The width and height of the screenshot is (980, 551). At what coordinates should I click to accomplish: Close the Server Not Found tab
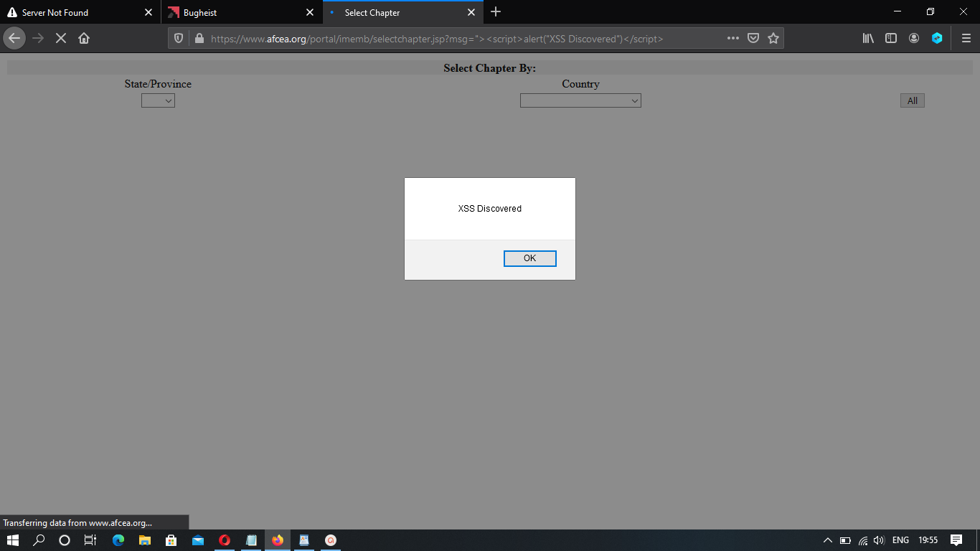(149, 12)
